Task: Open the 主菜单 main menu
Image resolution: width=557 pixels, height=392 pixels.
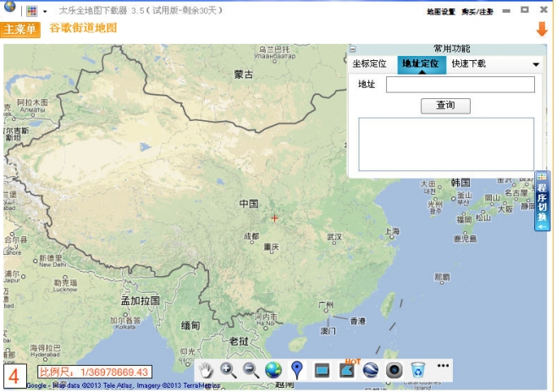Action: pos(20,30)
